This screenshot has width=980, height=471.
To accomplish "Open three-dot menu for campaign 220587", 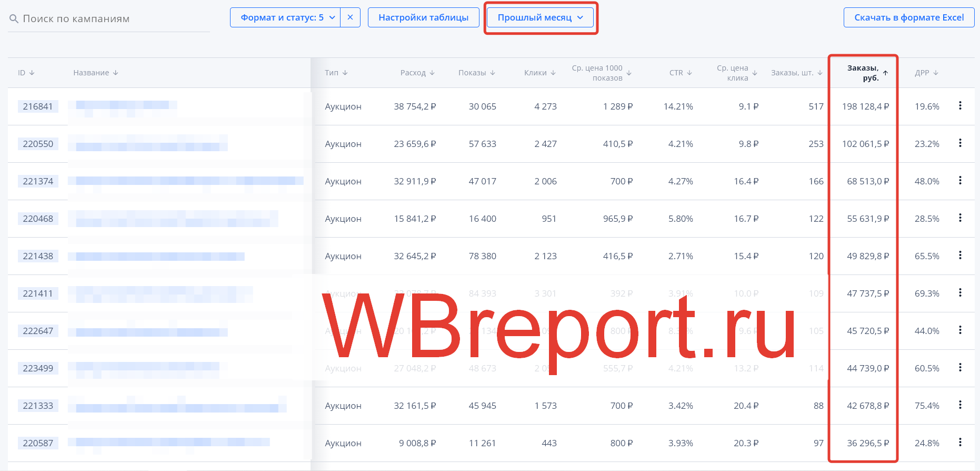I will tap(960, 443).
